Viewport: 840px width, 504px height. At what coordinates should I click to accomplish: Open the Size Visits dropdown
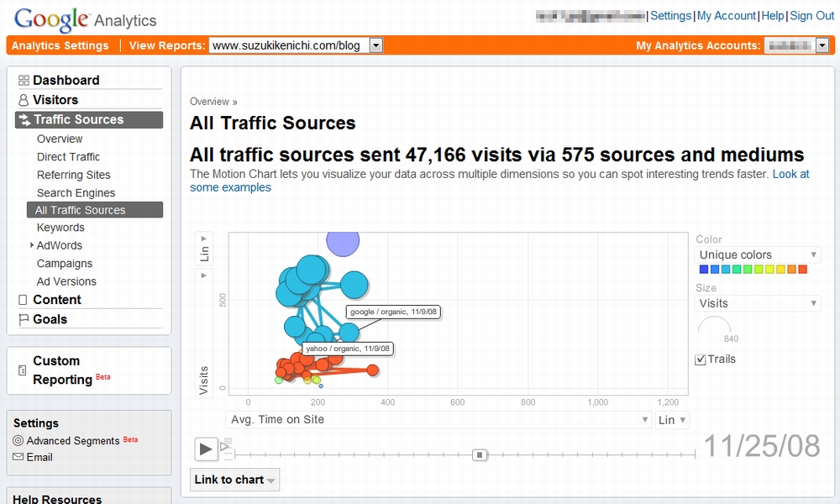tap(758, 304)
